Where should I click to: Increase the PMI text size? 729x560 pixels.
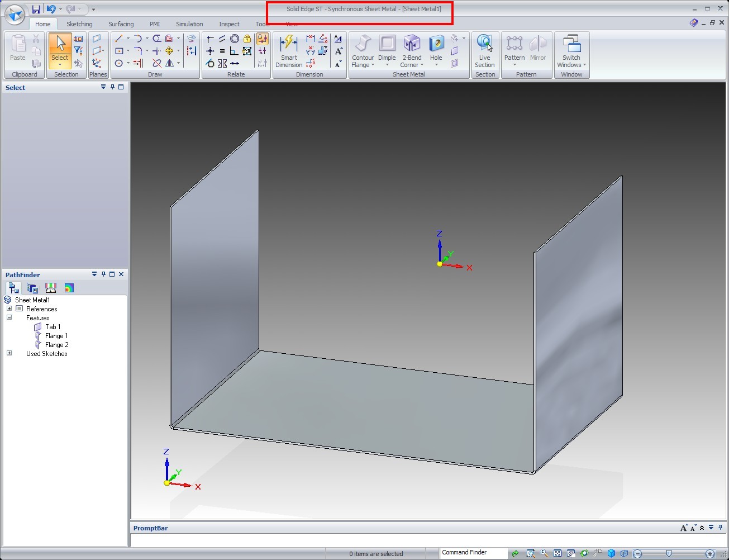[339, 51]
